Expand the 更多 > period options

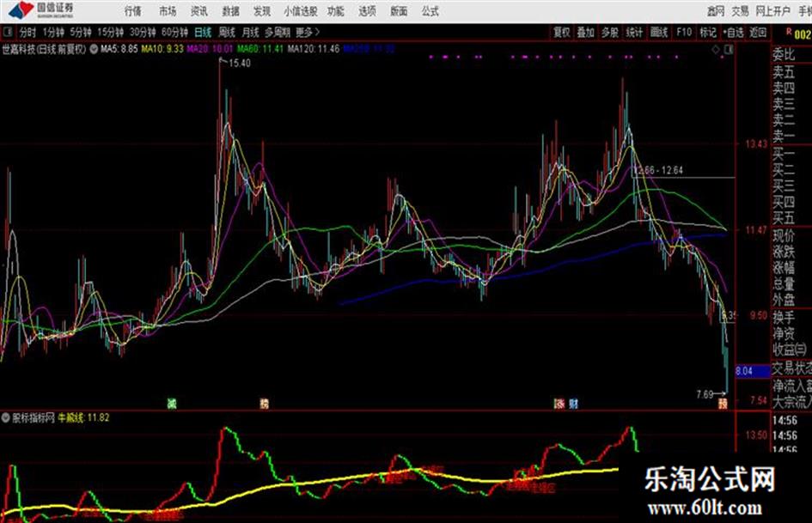click(308, 32)
